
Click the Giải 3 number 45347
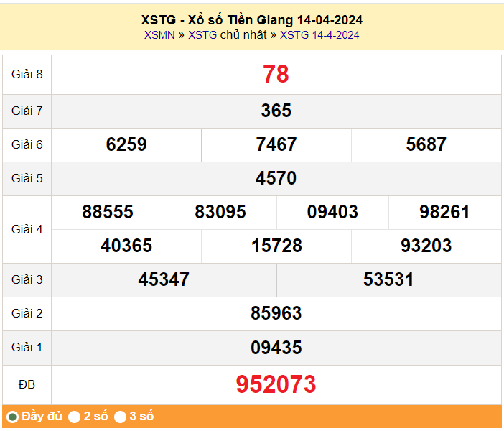pyautogui.click(x=164, y=279)
